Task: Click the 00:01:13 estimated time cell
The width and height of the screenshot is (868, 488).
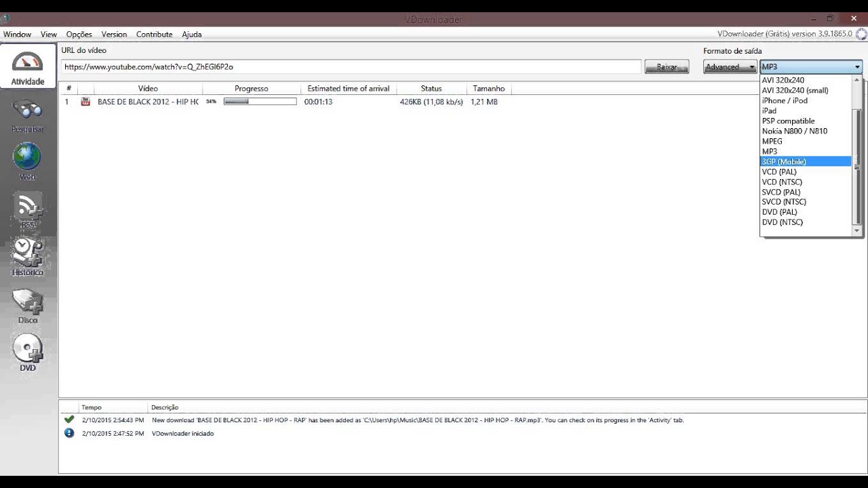Action: pos(318,102)
